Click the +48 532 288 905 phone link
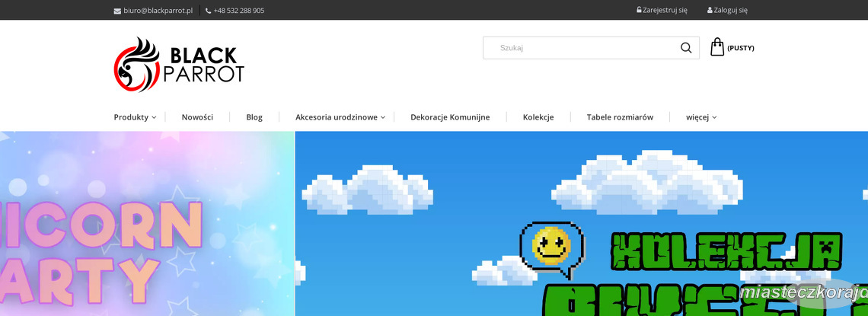Screen dimensions: 868x316 click(238, 11)
